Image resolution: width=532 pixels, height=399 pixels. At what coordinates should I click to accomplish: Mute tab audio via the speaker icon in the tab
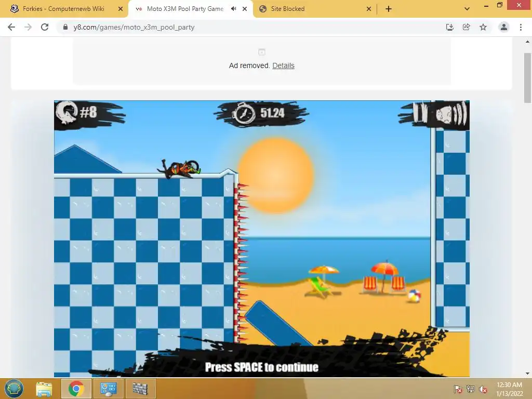233,9
